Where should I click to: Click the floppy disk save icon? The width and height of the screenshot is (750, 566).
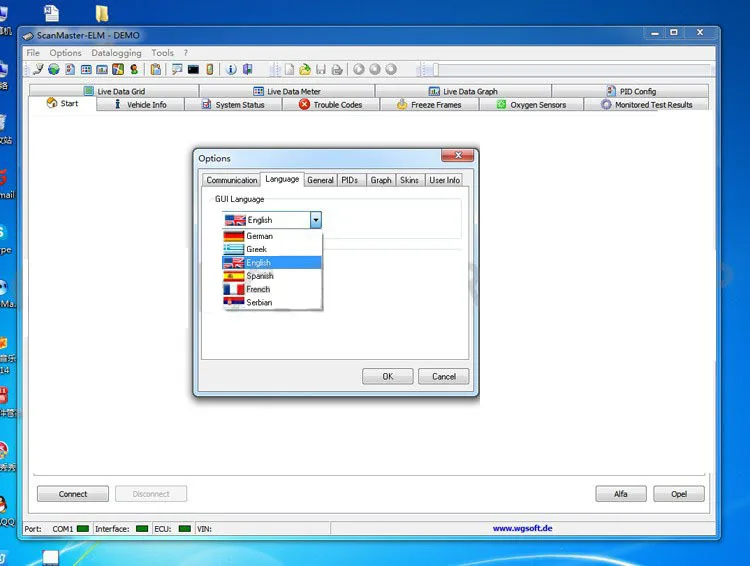click(321, 69)
